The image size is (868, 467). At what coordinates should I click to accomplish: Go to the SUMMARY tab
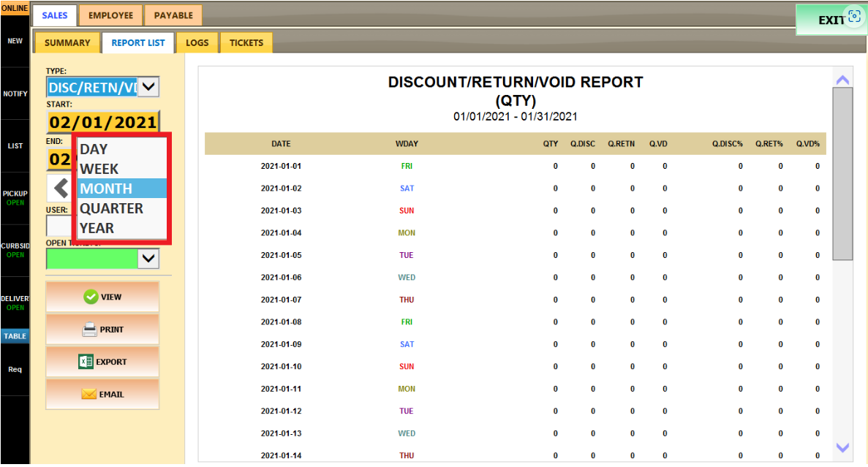coord(67,43)
